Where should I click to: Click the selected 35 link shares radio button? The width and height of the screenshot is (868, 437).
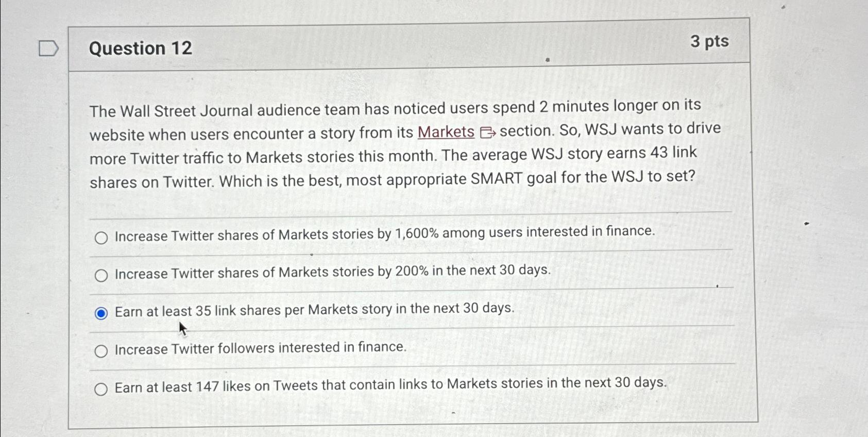(101, 313)
